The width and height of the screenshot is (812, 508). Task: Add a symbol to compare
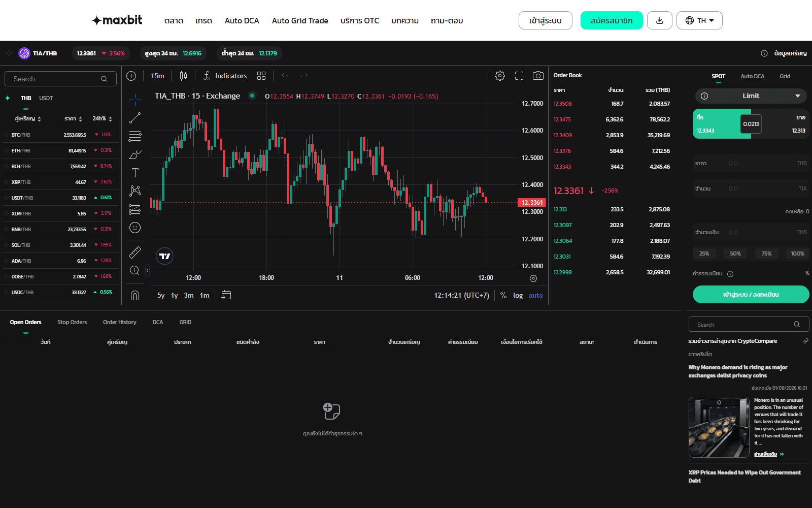point(131,76)
